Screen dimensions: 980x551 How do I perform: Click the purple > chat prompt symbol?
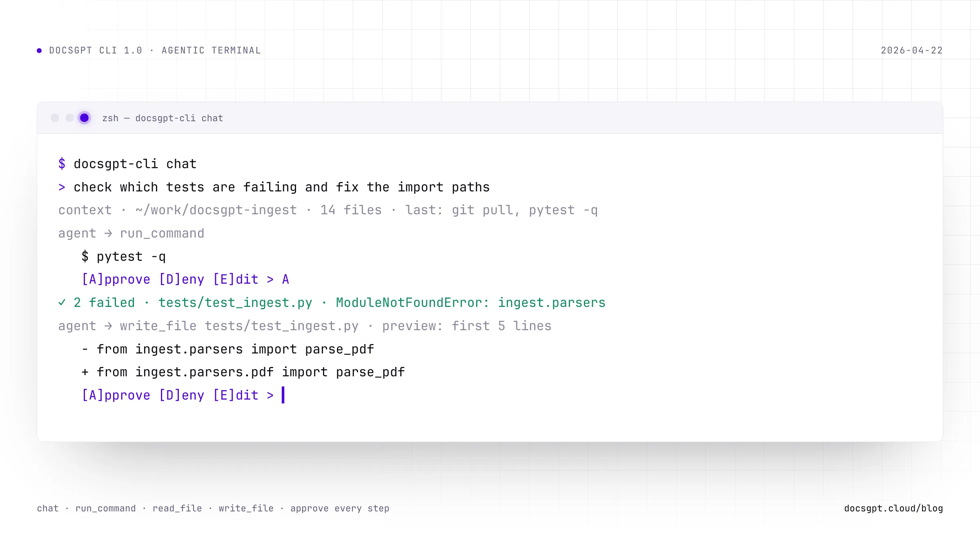62,187
